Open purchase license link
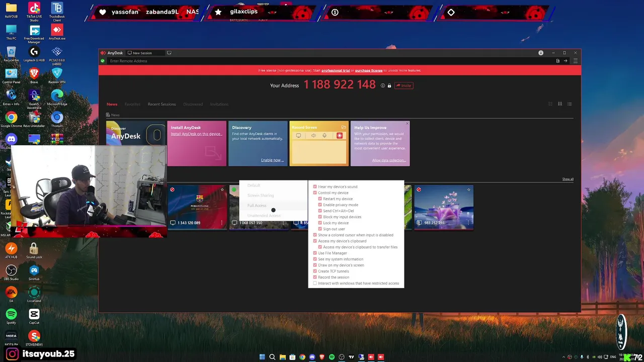This screenshot has height=362, width=644. (x=369, y=70)
